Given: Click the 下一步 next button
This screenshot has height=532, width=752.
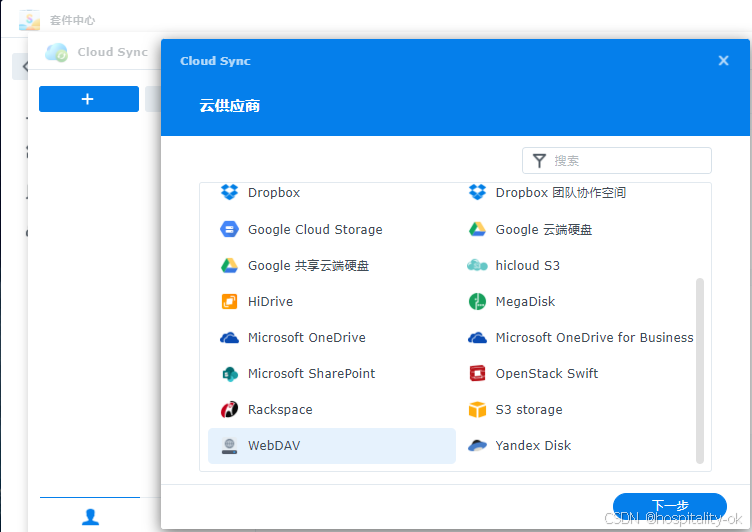Looking at the screenshot, I should (x=669, y=506).
